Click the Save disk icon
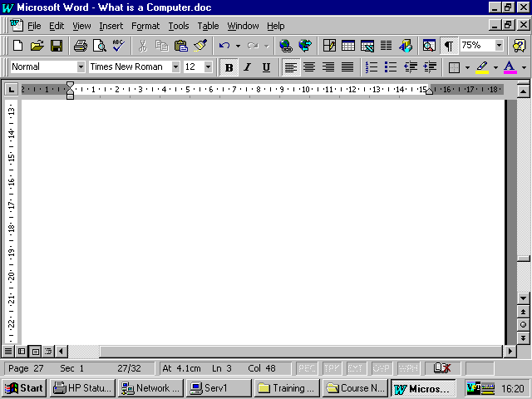Viewport: 532px width, 399px height. [x=57, y=46]
